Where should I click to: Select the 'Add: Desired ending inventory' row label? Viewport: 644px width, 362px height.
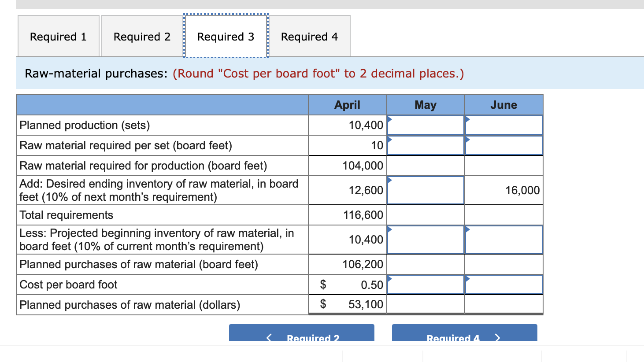(x=159, y=190)
